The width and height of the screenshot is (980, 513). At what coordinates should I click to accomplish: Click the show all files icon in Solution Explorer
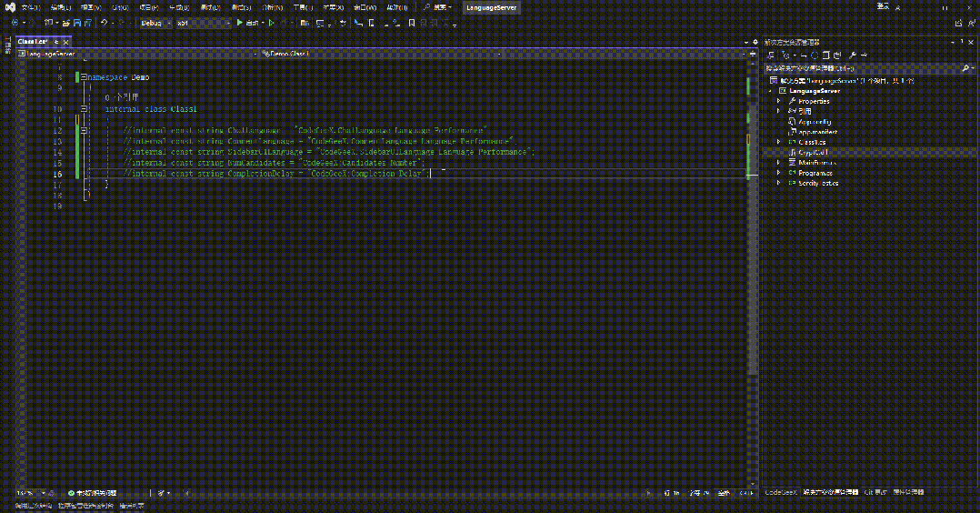pos(837,55)
